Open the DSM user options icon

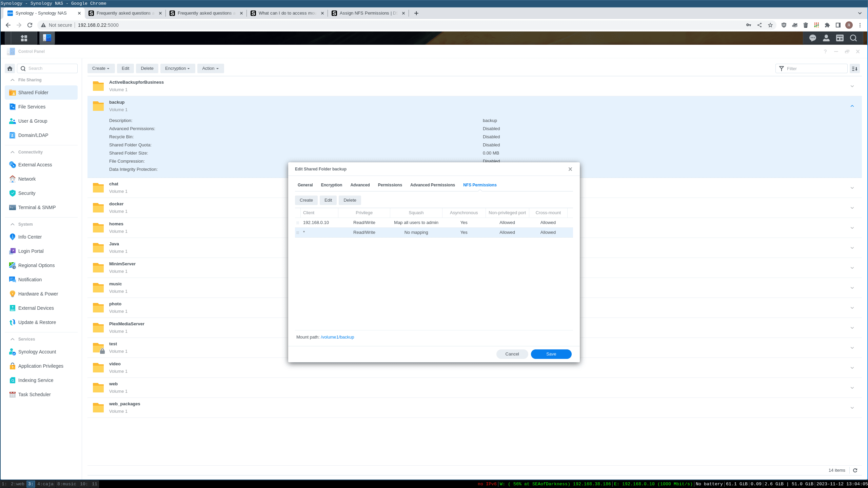(826, 38)
